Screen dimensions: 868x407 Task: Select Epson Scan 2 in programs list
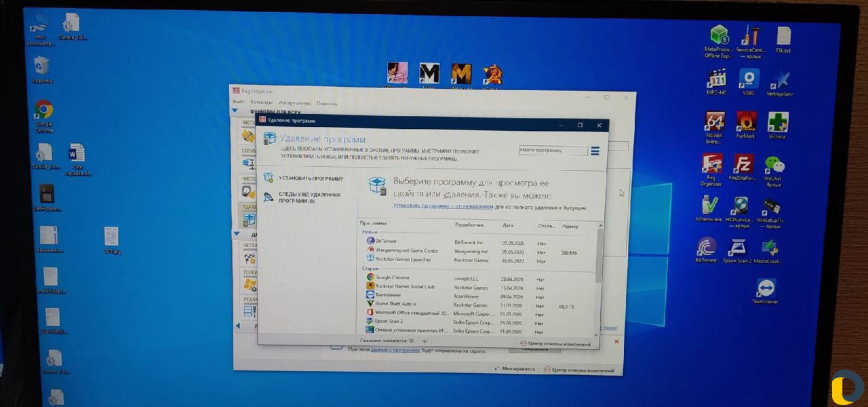477,322
